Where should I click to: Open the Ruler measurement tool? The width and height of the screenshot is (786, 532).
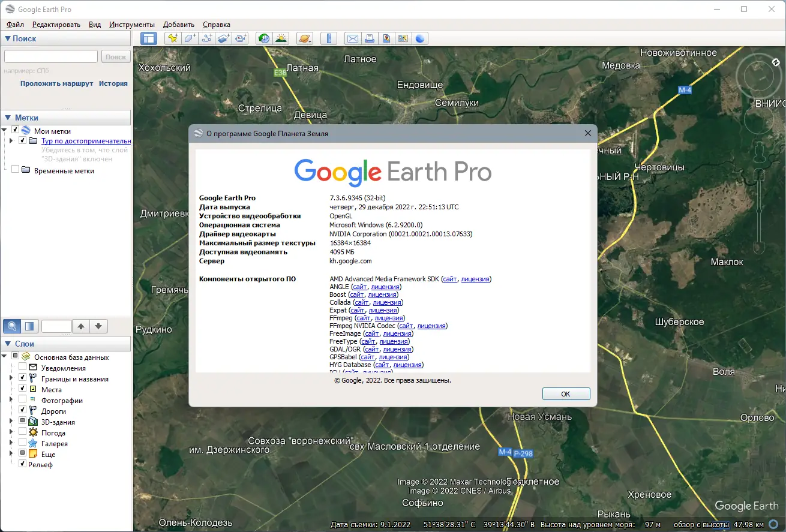coord(329,38)
